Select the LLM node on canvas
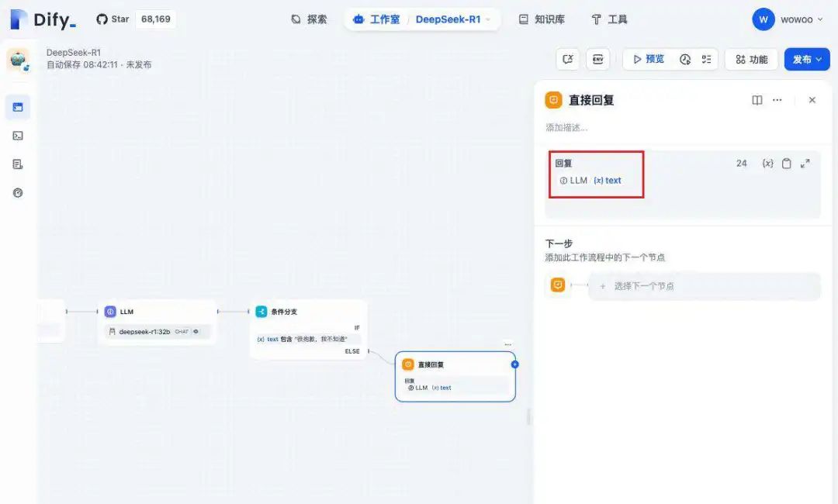838x504 pixels. pyautogui.click(x=158, y=323)
